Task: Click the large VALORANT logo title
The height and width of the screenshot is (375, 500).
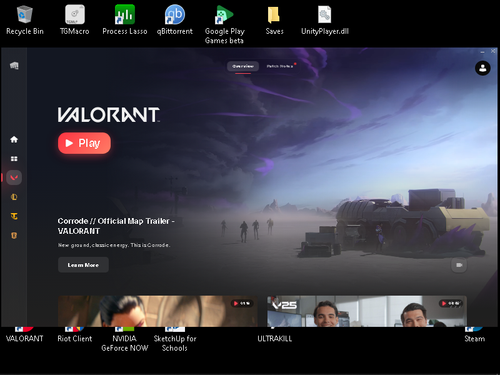Action: 109,115
